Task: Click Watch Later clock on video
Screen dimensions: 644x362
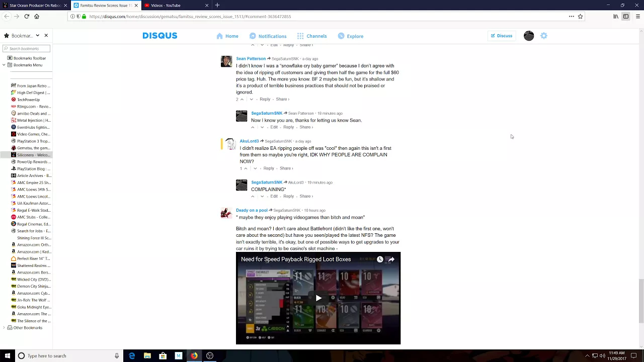Action: (x=380, y=259)
